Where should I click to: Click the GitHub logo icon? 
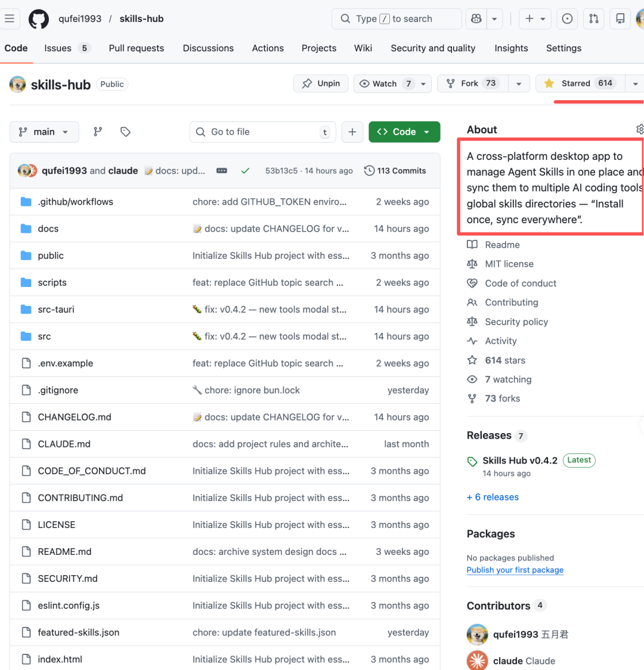point(39,18)
